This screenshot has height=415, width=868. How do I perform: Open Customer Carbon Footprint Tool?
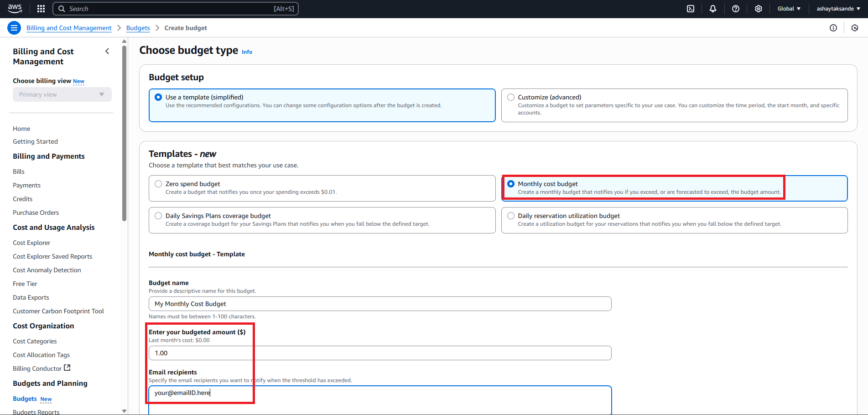58,311
